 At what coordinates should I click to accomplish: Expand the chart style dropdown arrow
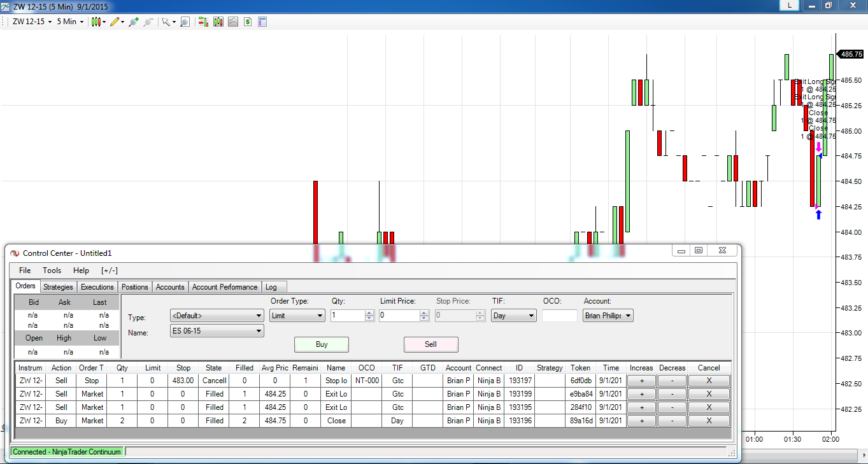[104, 22]
